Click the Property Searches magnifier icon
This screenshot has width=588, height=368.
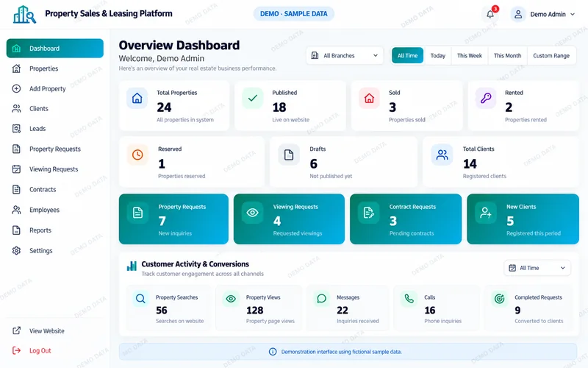click(140, 299)
